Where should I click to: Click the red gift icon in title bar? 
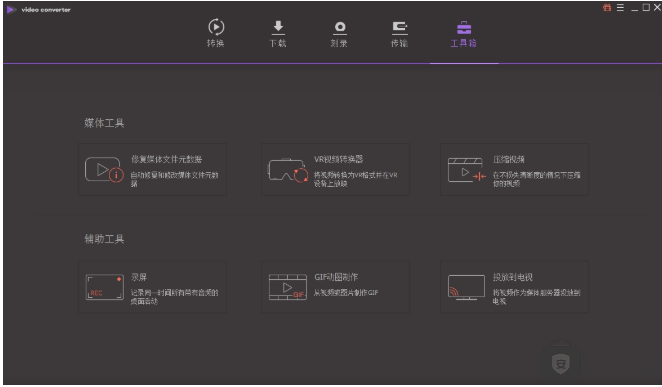(607, 8)
